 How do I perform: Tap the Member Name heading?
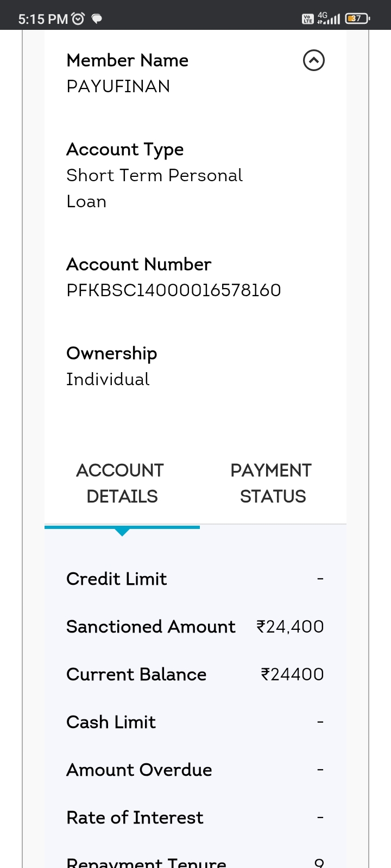(x=127, y=60)
